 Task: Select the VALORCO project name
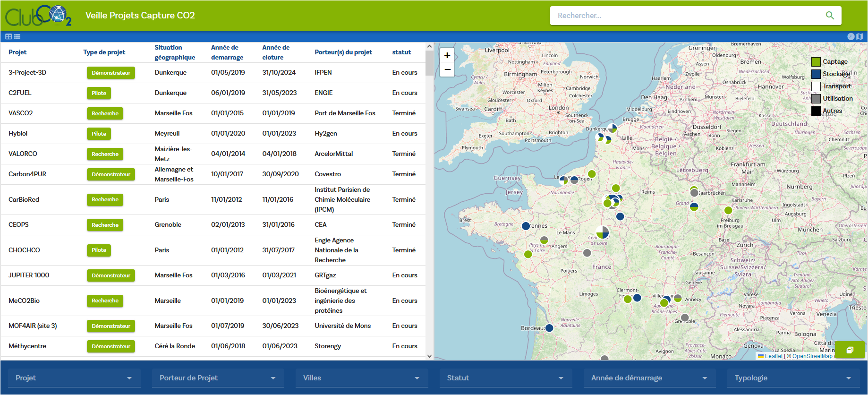(x=23, y=154)
